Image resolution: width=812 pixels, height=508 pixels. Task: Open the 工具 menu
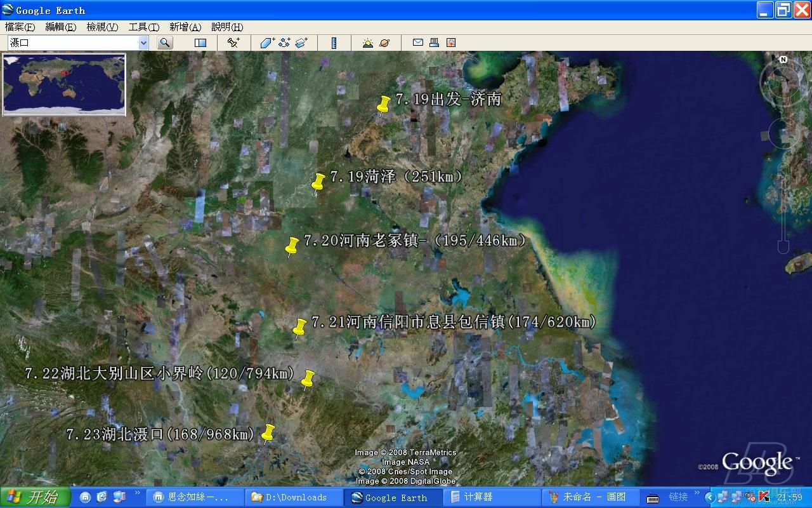[x=144, y=27]
